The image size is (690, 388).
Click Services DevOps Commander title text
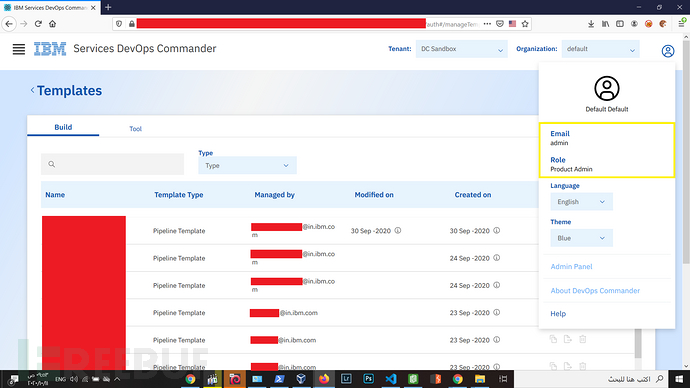(144, 48)
